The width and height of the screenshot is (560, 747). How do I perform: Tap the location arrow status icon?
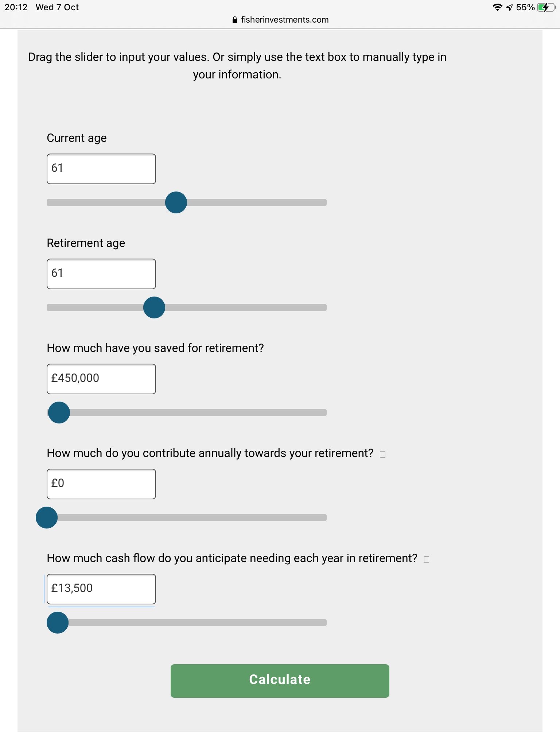tap(510, 8)
